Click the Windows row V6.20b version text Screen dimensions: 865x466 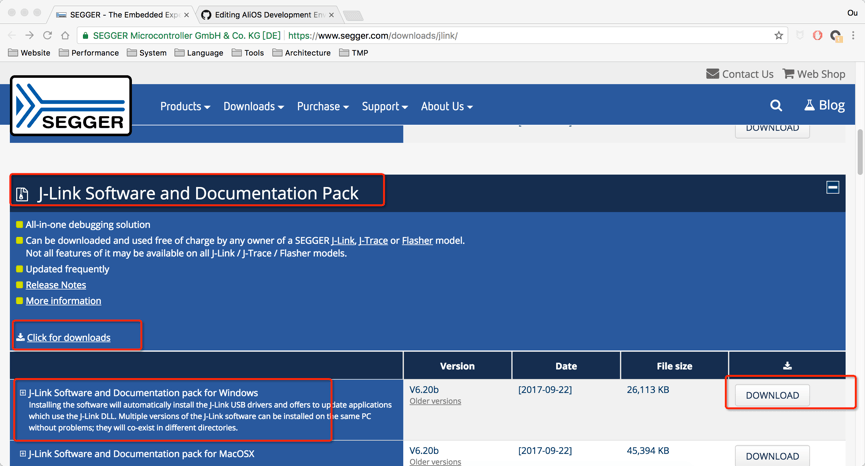click(424, 390)
